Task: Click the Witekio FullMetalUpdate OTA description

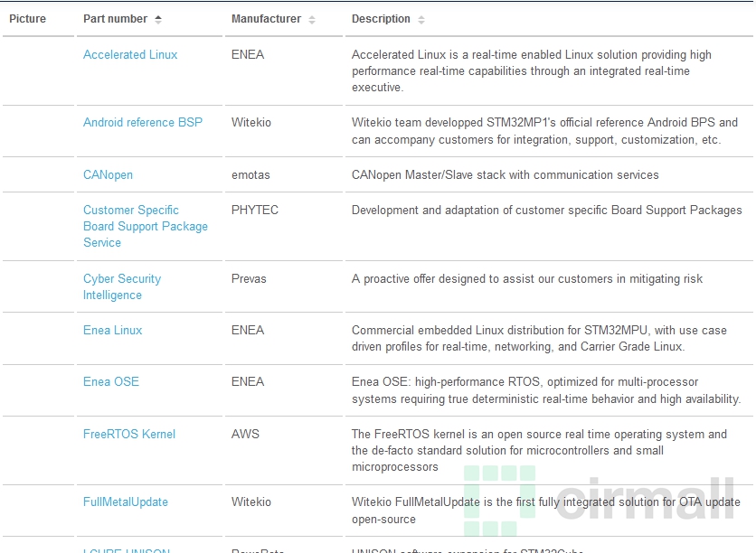Action: [x=546, y=511]
